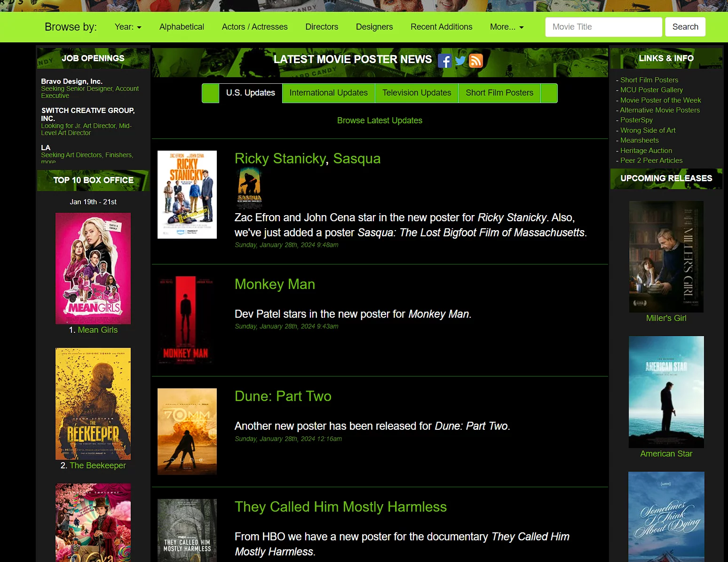The width and height of the screenshot is (728, 562).
Task: Select the Television Updates tab
Action: pyautogui.click(x=416, y=93)
